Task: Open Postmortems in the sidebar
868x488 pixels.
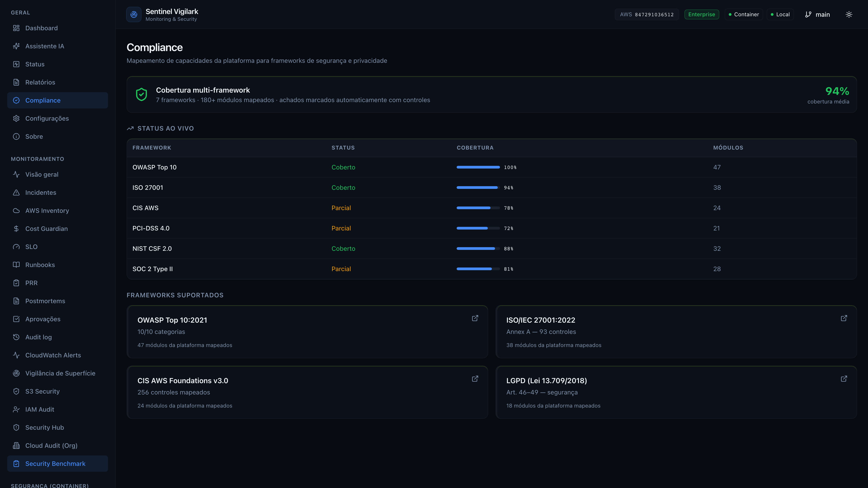Action: point(58,301)
